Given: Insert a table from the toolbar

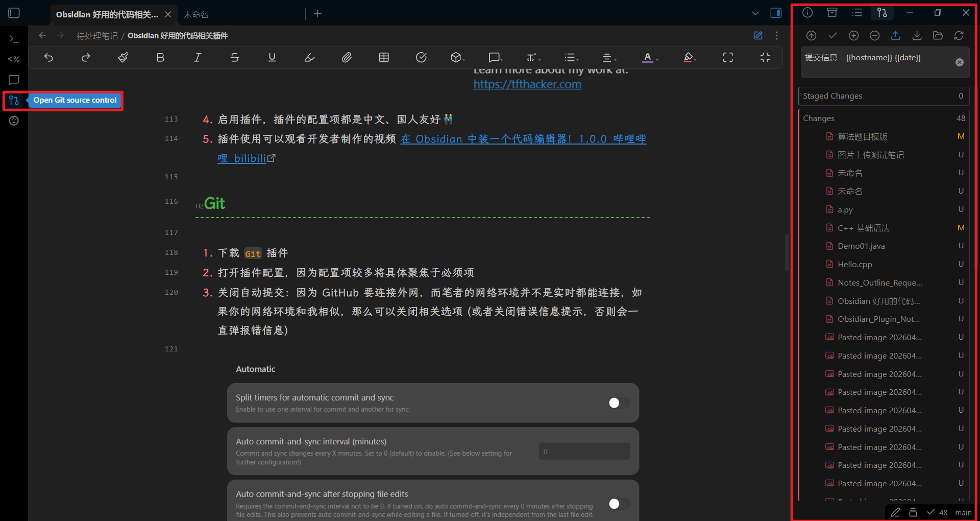Looking at the screenshot, I should [x=384, y=58].
